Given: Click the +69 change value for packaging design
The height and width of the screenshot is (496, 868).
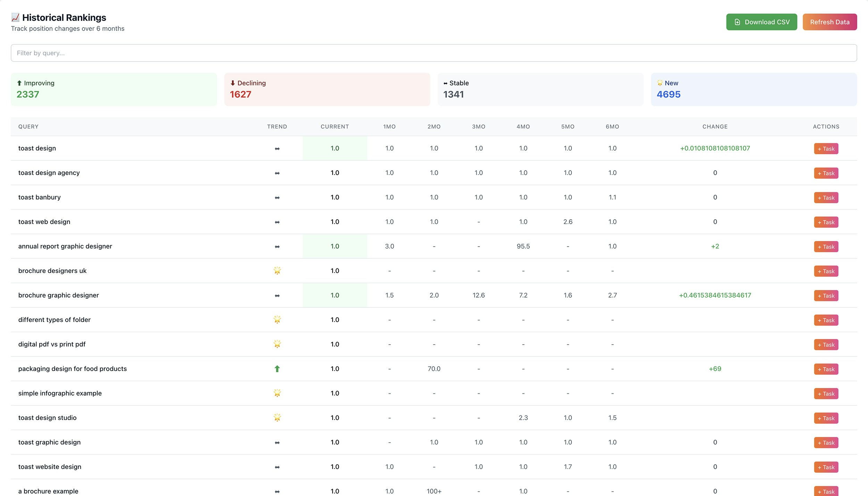Looking at the screenshot, I should point(715,369).
